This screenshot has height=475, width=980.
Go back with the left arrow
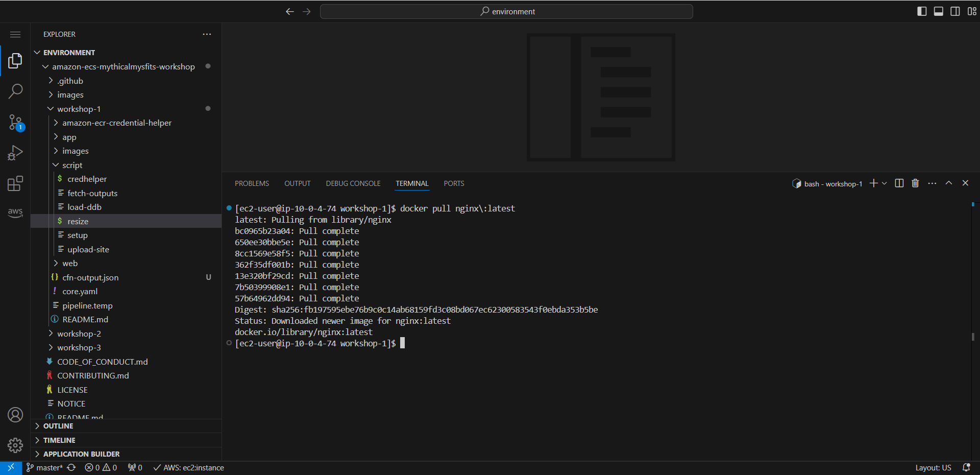click(290, 11)
